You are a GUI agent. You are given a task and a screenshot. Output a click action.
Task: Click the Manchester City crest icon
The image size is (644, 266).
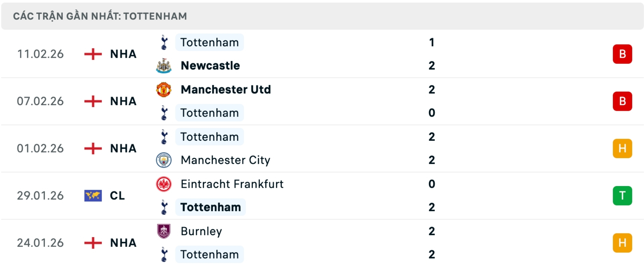coord(164,160)
